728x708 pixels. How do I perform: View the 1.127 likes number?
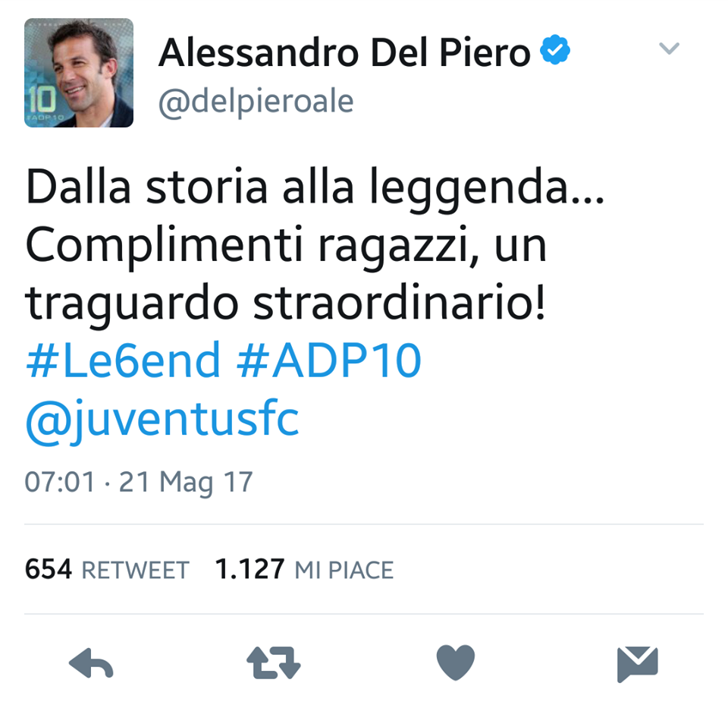[249, 569]
